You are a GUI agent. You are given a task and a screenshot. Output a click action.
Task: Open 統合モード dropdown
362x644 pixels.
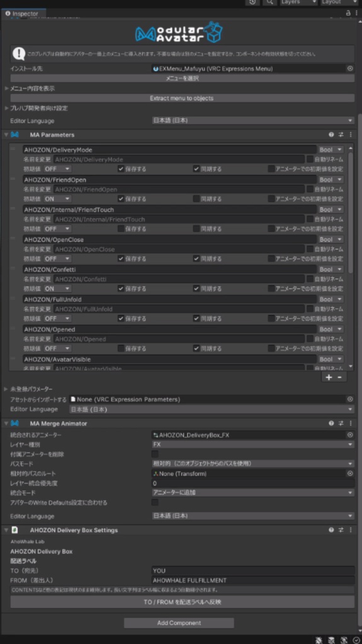252,492
